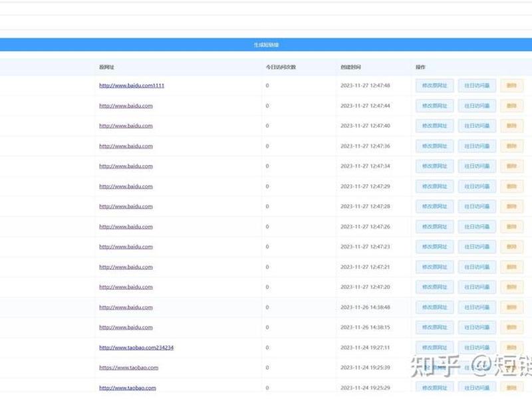This screenshot has width=532, height=399.
Task: Select the 今日访问次数 column header
Action: 281,67
